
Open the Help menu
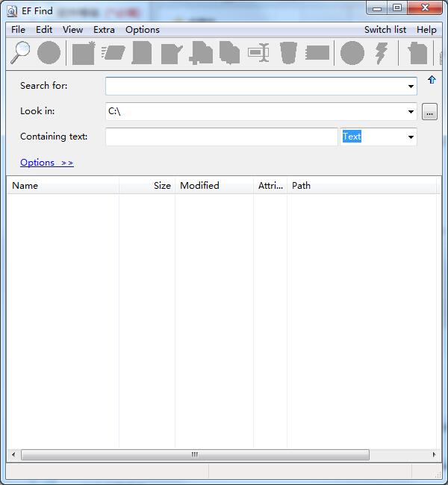pos(426,30)
